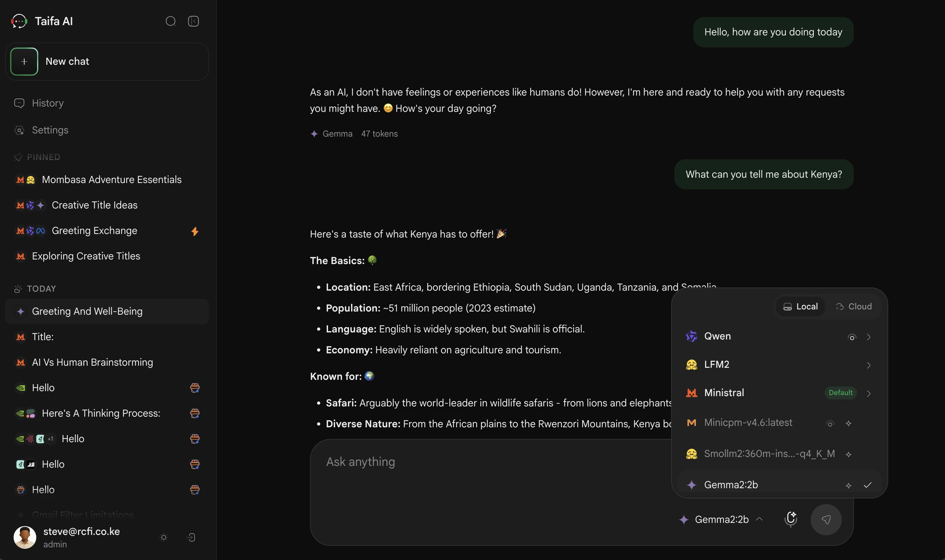Click sparkle icon on Minicpm-v4.6:latest row
Image resolution: width=945 pixels, height=560 pixels.
click(848, 423)
